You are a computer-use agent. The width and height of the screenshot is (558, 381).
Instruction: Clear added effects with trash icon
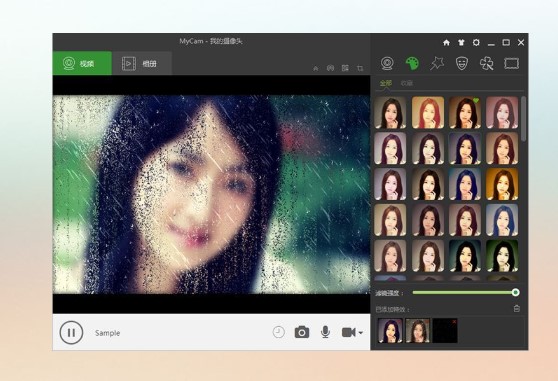[x=517, y=309]
